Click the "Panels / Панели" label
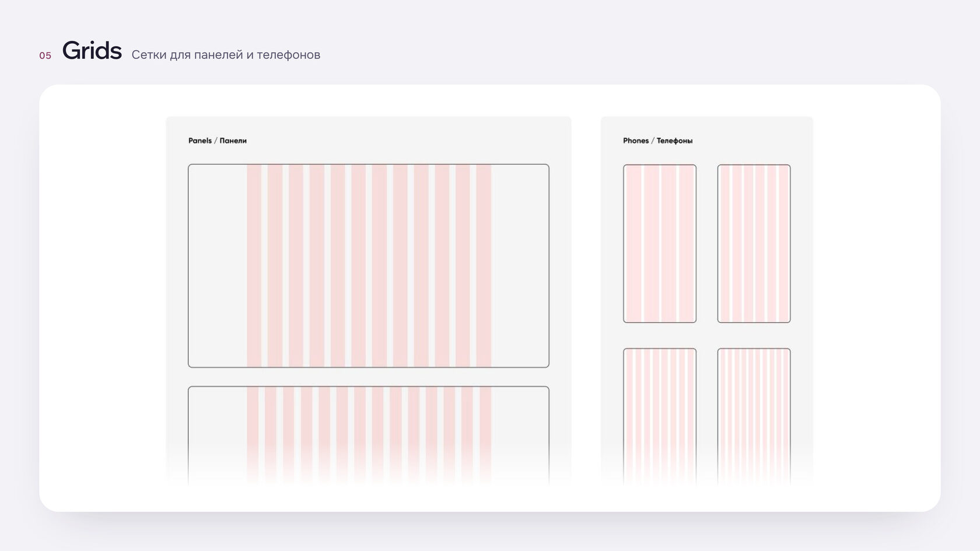Image resolution: width=980 pixels, height=551 pixels. (x=218, y=141)
